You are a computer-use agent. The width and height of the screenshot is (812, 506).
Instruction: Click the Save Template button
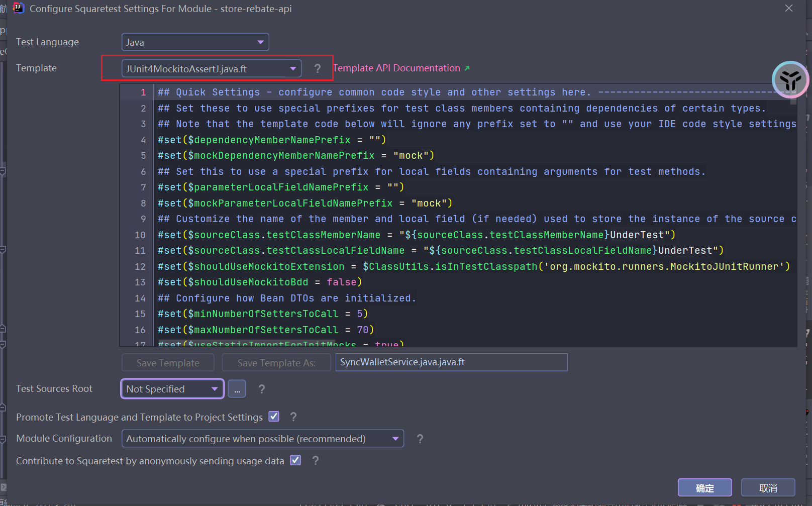168,363
